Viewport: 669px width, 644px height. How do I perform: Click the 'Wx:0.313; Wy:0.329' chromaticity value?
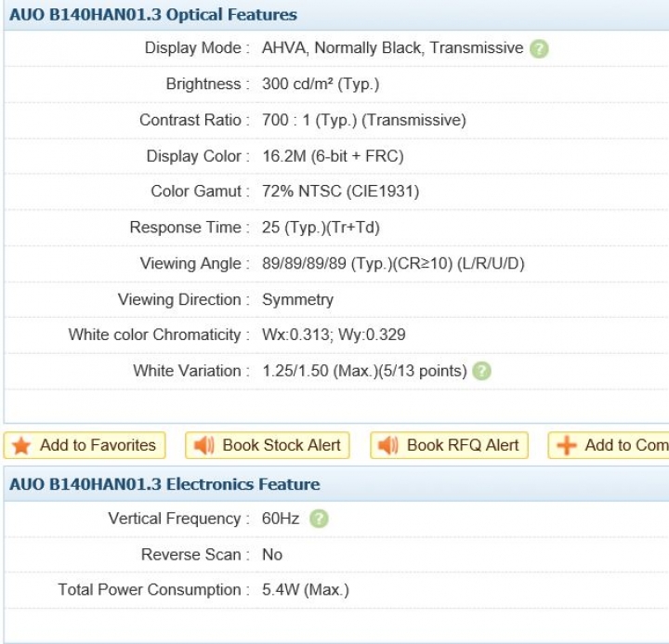[334, 335]
